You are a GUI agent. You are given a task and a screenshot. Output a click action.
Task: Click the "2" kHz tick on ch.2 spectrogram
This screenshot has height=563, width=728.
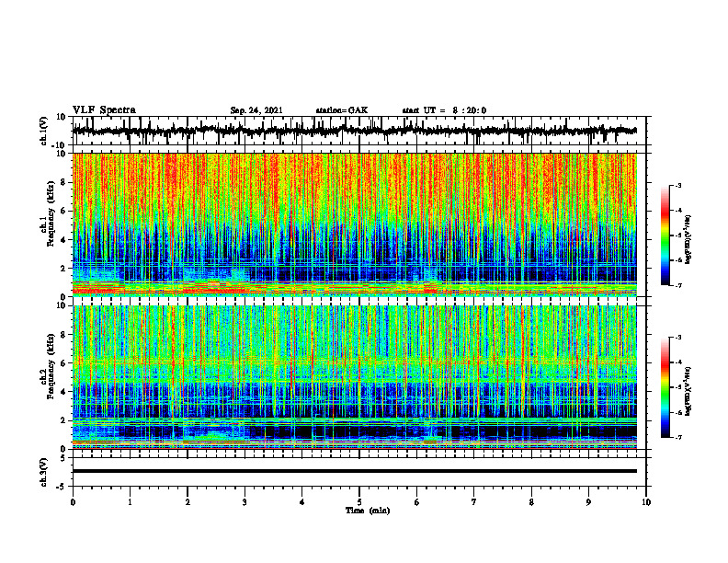coord(63,420)
